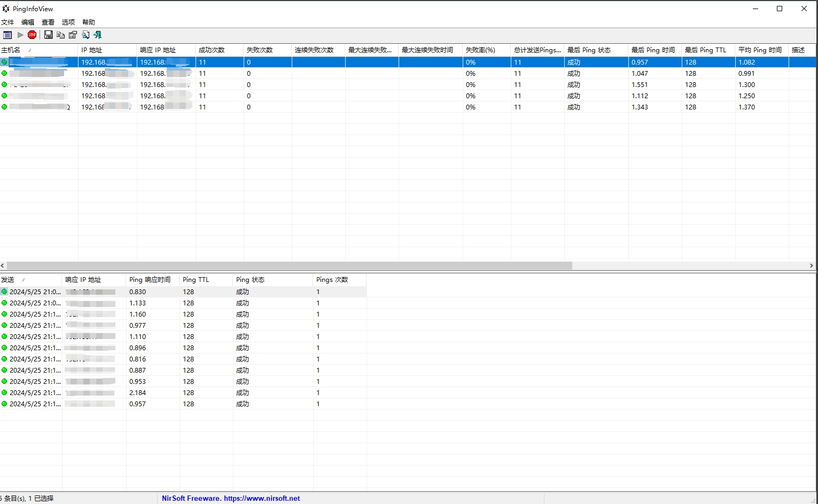Open the Ping Options toolbar icon
The image size is (818, 504).
click(7, 35)
